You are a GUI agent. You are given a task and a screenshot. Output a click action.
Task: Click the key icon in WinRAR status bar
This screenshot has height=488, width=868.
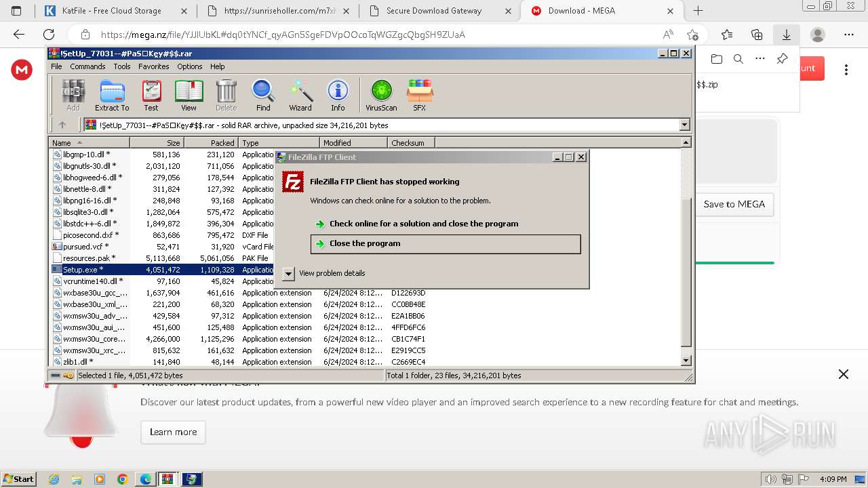coord(68,375)
